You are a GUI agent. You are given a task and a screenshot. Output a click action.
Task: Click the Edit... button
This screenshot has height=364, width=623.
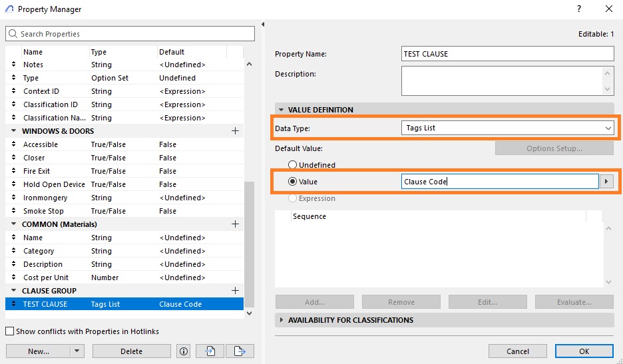[x=487, y=302]
